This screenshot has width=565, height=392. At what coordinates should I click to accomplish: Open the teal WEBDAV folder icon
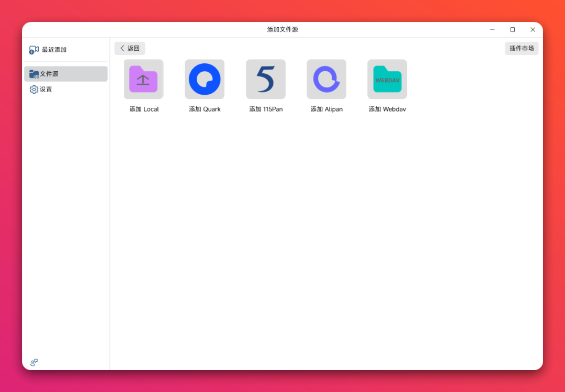387,79
